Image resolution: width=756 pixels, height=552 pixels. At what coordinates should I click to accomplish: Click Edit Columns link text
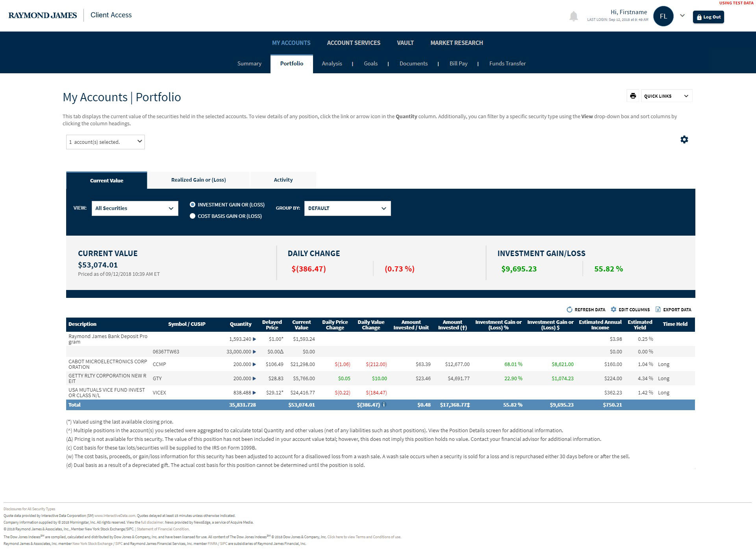[x=634, y=310]
